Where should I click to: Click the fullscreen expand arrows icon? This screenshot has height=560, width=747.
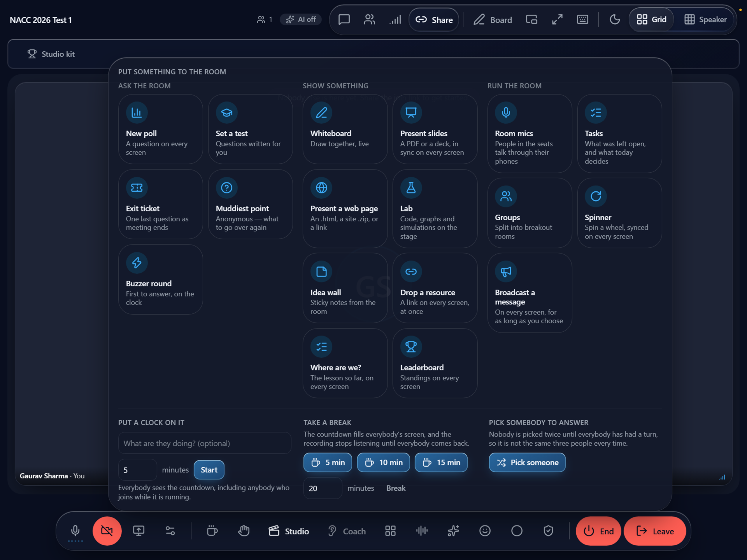point(557,19)
